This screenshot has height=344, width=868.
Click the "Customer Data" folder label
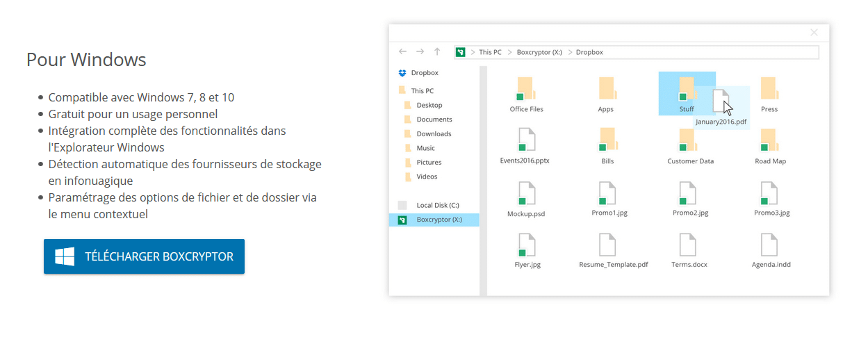(691, 161)
